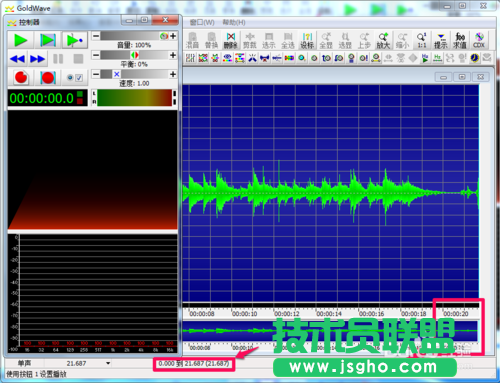
Task: Click the 00:00:20 mark on the time ruler
Action: pyautogui.click(x=456, y=314)
